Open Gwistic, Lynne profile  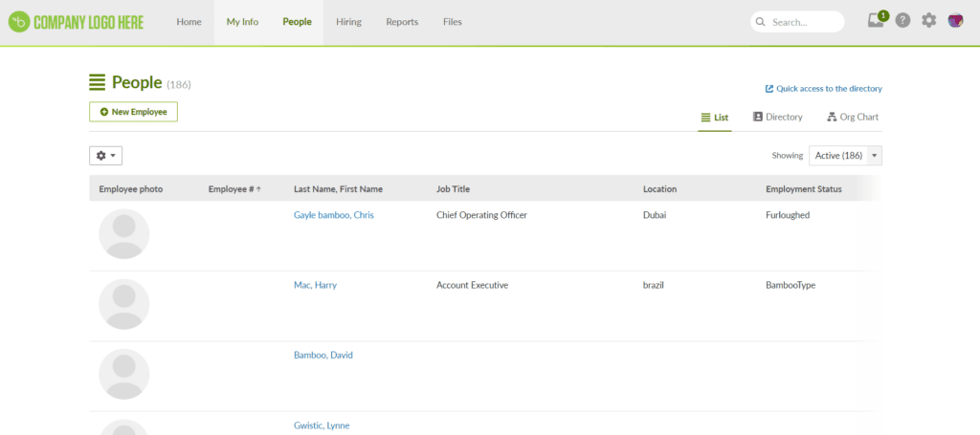(322, 425)
